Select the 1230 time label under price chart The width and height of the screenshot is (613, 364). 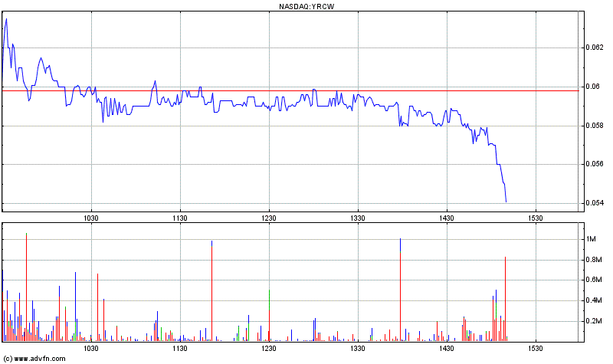pyautogui.click(x=269, y=218)
